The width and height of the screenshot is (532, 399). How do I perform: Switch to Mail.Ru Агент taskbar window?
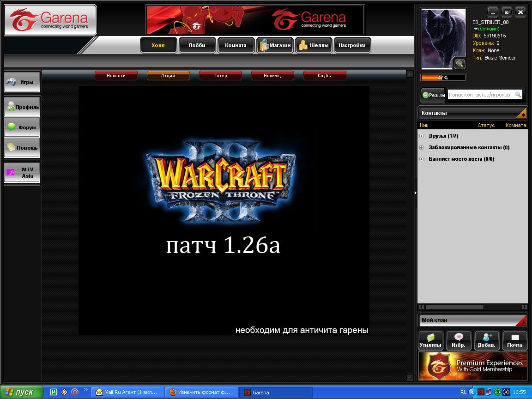point(128,392)
